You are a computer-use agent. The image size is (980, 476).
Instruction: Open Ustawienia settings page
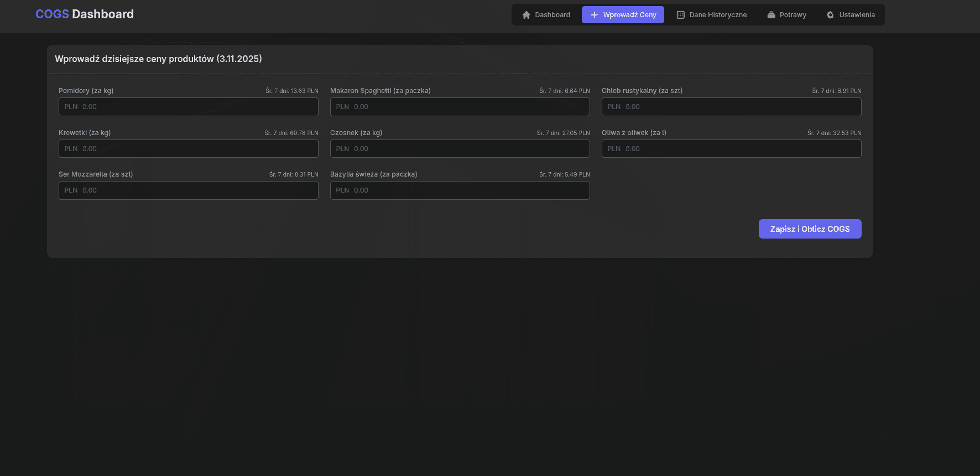(851, 15)
